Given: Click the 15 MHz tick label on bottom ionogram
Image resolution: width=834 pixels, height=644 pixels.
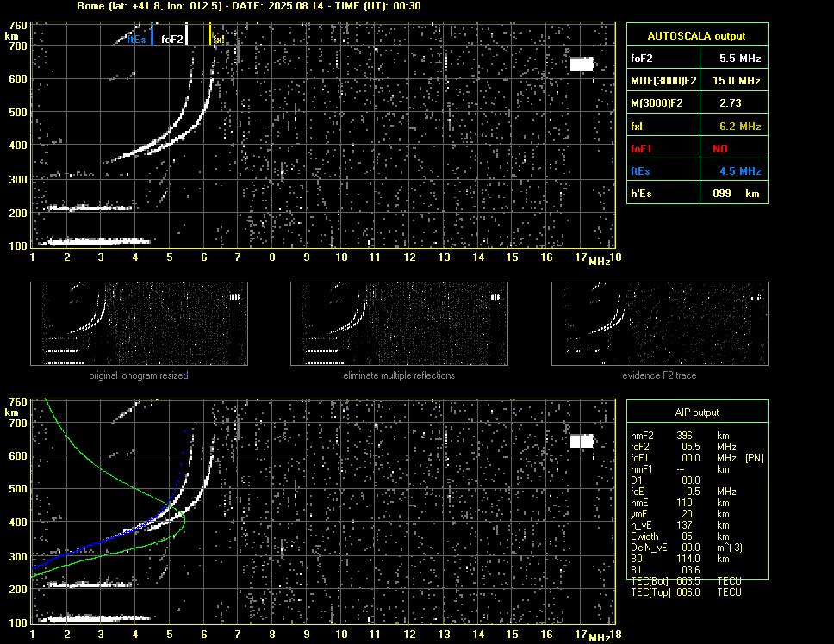Looking at the screenshot, I should (x=512, y=634).
